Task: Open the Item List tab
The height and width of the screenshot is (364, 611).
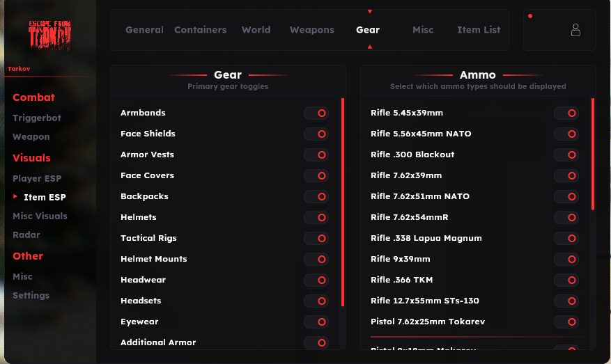Action: [x=479, y=30]
